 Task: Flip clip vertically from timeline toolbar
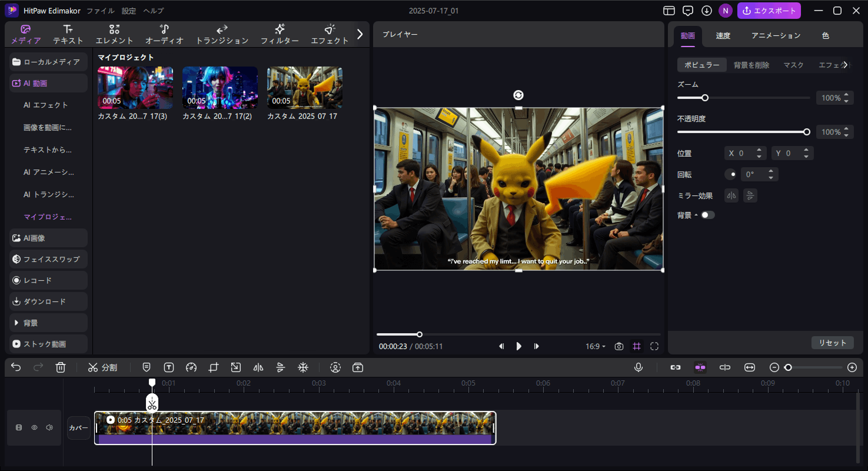coord(281,367)
